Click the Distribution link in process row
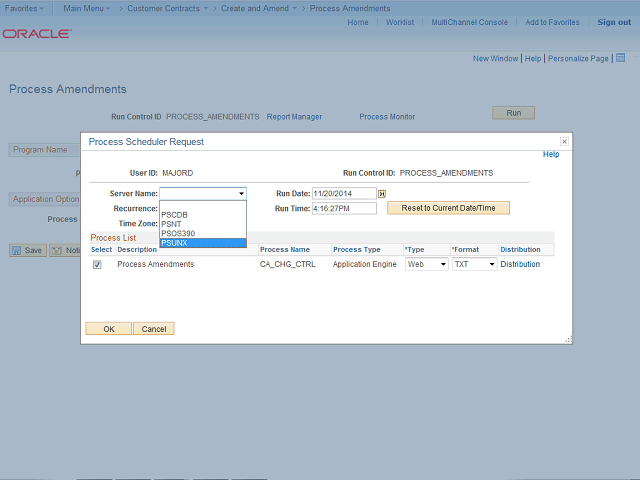Viewport: 640px width, 480px height. (x=520, y=264)
